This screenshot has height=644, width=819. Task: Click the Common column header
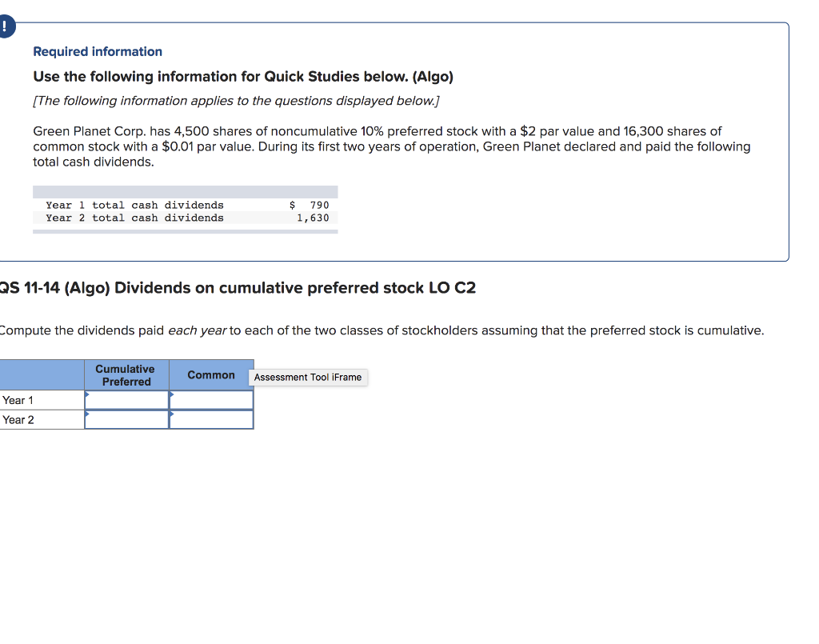(211, 375)
